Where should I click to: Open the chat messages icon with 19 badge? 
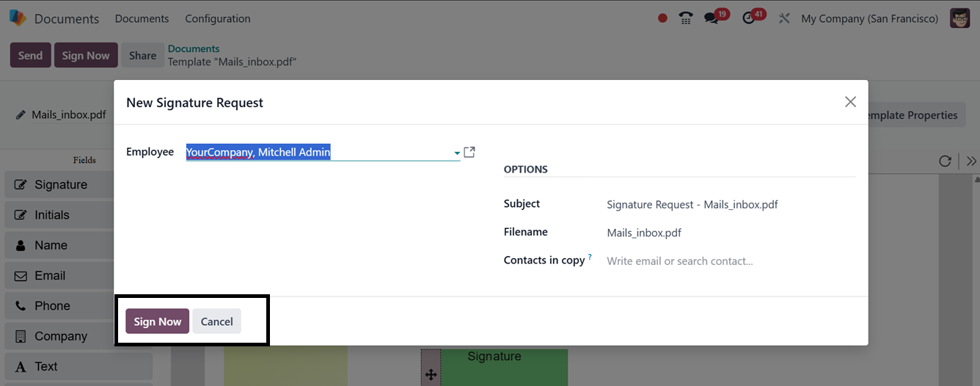point(712,18)
